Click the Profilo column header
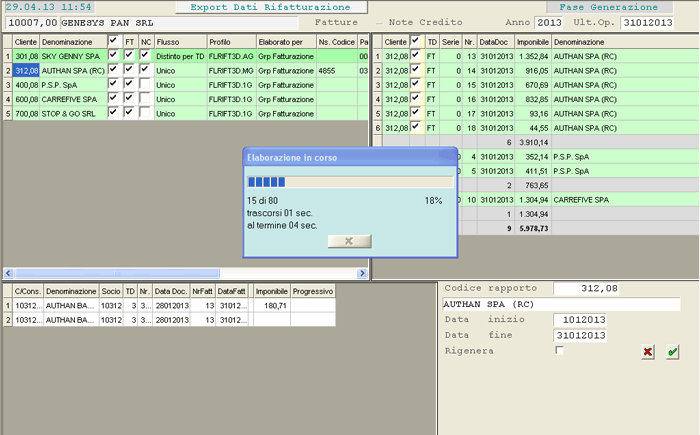This screenshot has height=435, width=700. 232,42
